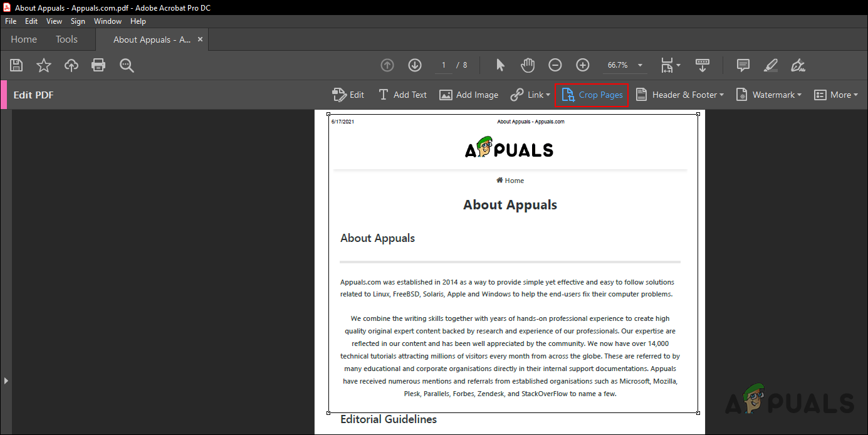
Task: Select the Highlight text pen tool
Action: point(771,65)
